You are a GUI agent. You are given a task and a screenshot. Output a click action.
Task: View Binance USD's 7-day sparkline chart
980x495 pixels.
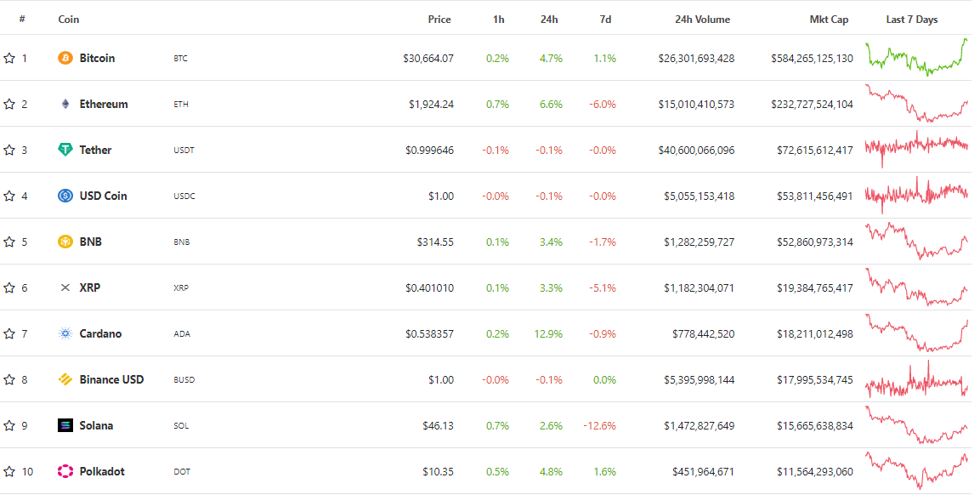[x=916, y=378]
